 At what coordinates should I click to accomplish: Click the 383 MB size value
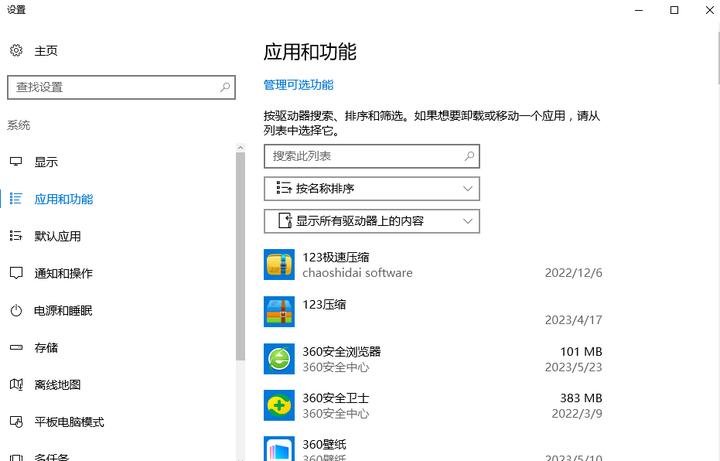[x=581, y=398]
